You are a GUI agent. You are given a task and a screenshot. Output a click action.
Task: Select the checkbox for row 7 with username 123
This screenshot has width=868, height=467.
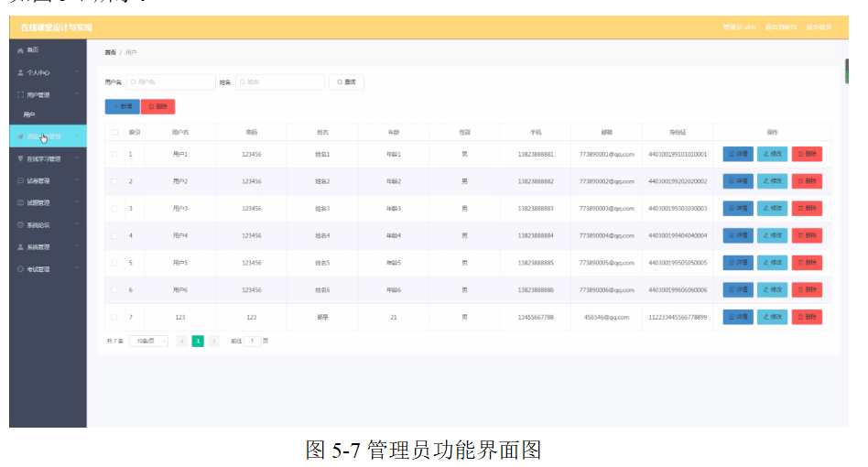pyautogui.click(x=114, y=317)
